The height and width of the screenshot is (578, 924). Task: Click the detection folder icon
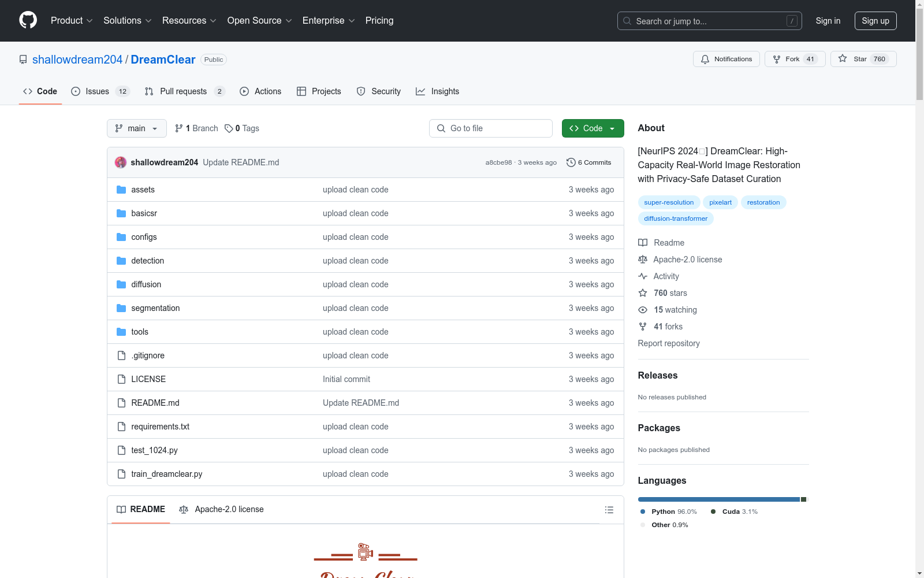tap(121, 261)
